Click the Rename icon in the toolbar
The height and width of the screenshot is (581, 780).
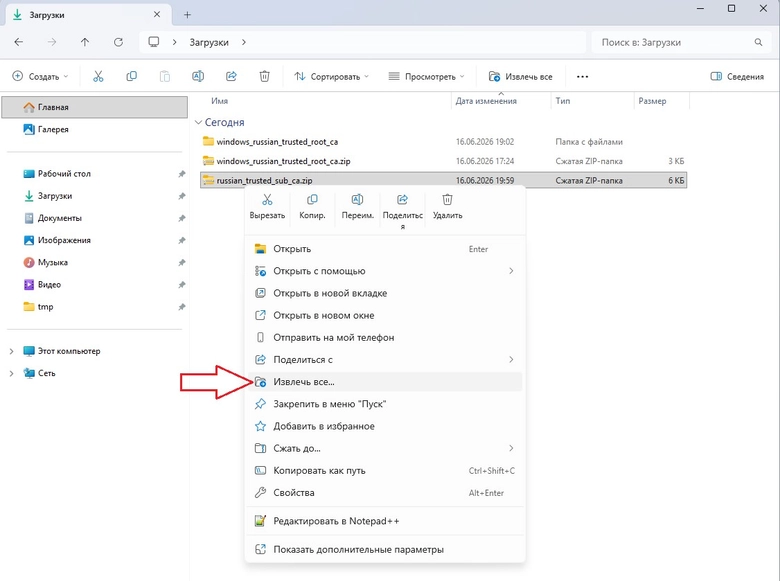pos(198,76)
